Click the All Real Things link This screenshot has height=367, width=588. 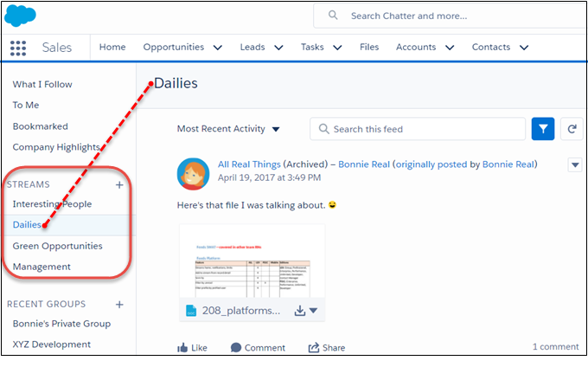tap(249, 164)
